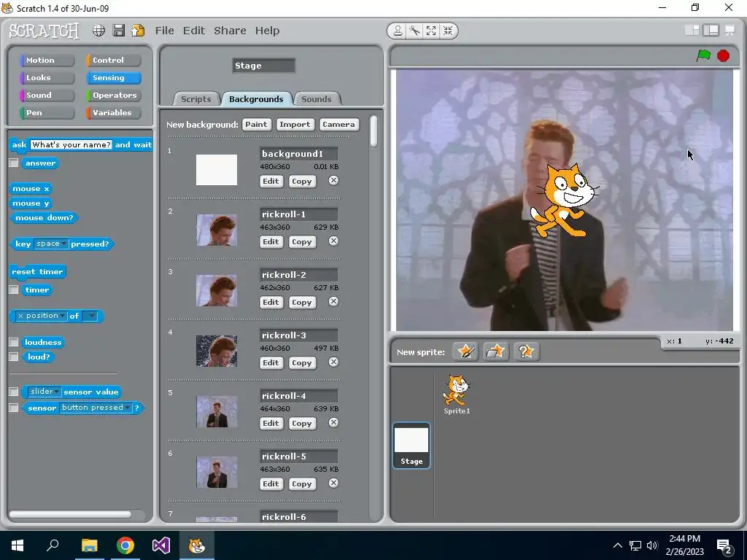Paint a new sprite

[x=465, y=352]
